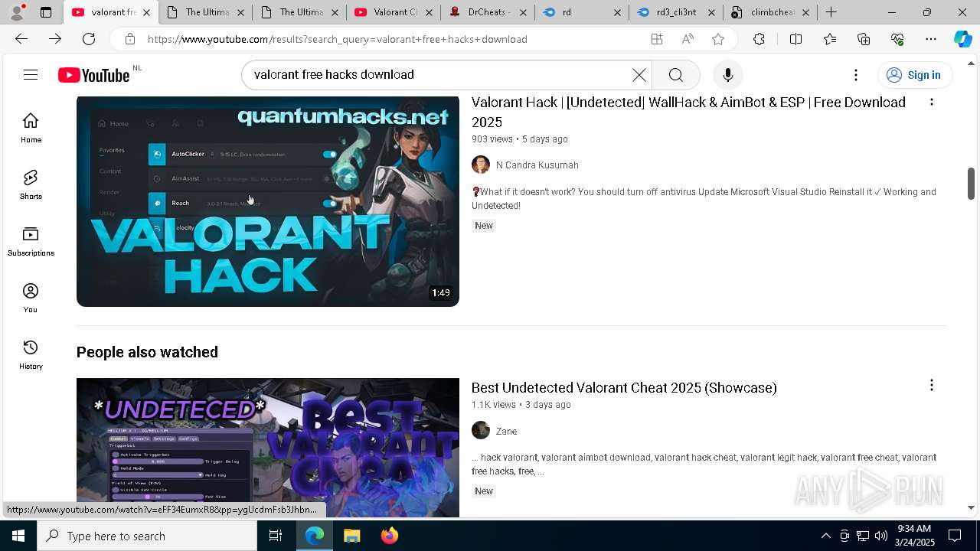Image resolution: width=980 pixels, height=551 pixels.
Task: Open File Explorer from the taskbar
Action: [351, 536]
